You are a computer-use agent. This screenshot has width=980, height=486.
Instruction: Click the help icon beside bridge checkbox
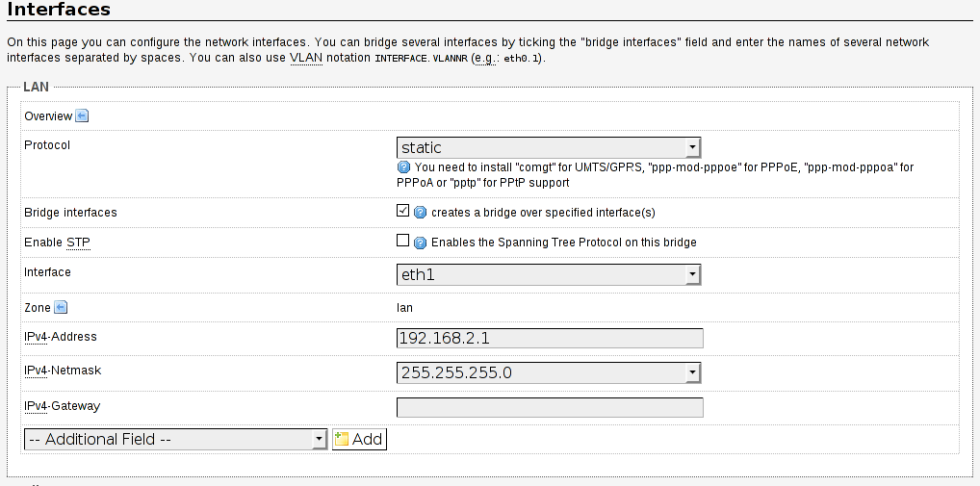pyautogui.click(x=420, y=213)
